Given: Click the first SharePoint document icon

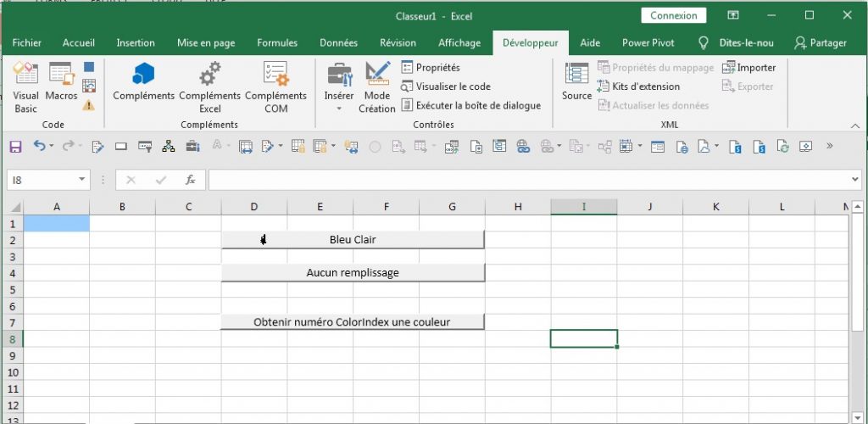Looking at the screenshot, I should (x=735, y=147).
